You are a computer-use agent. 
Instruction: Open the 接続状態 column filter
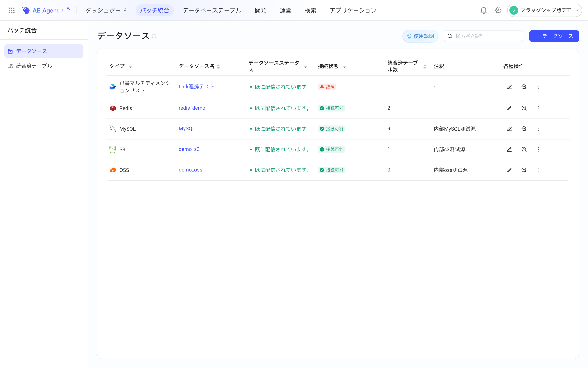click(345, 66)
